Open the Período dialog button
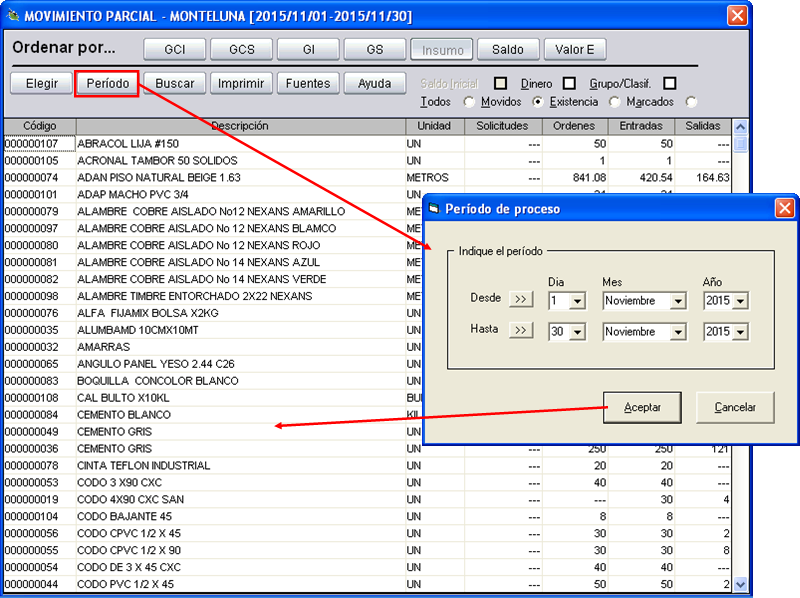Viewport: 800px width, 598px height. tap(107, 84)
